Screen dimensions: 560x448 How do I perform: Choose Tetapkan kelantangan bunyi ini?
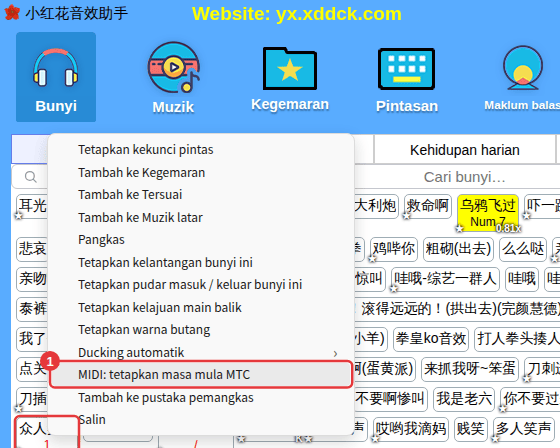point(201,262)
